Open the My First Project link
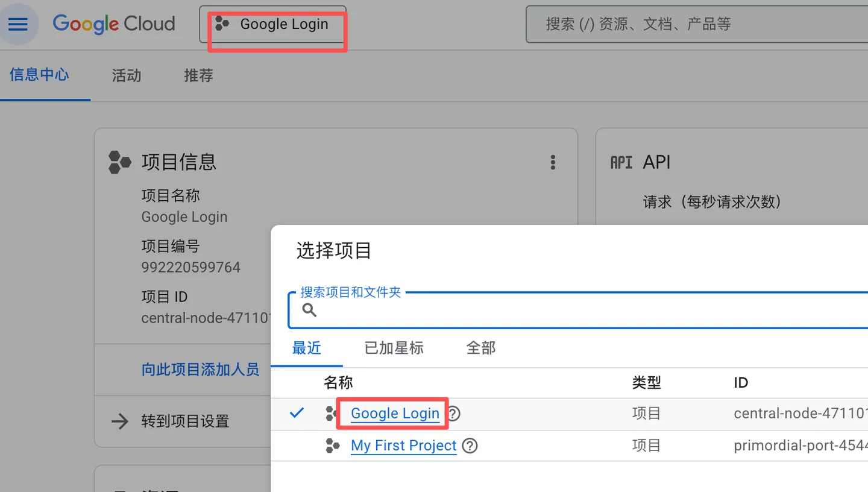868x492 pixels. pyautogui.click(x=403, y=445)
